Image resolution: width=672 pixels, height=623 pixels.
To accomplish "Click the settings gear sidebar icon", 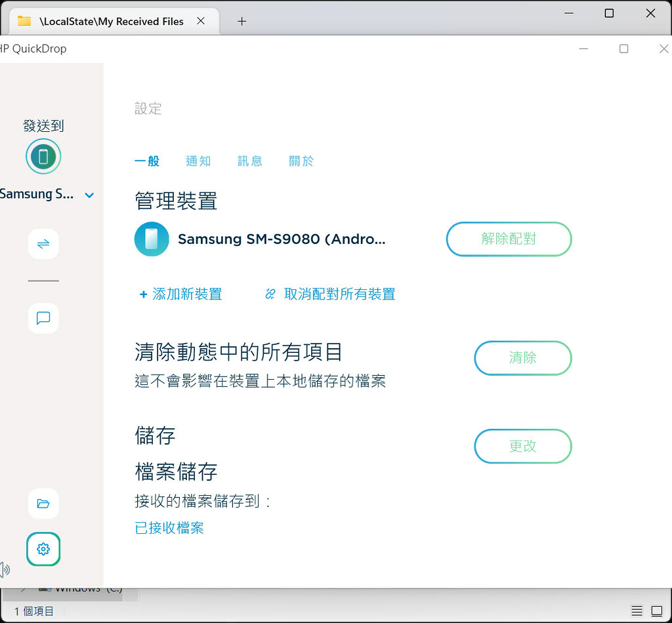I will 43,549.
